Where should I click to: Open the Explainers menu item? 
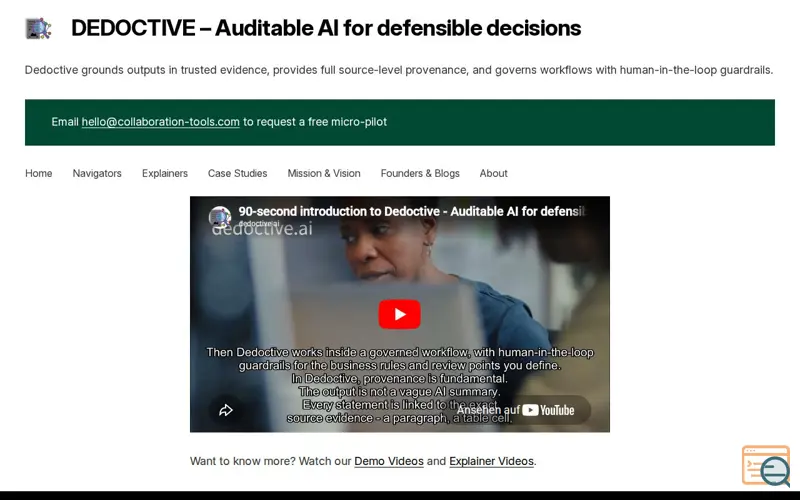point(165,173)
